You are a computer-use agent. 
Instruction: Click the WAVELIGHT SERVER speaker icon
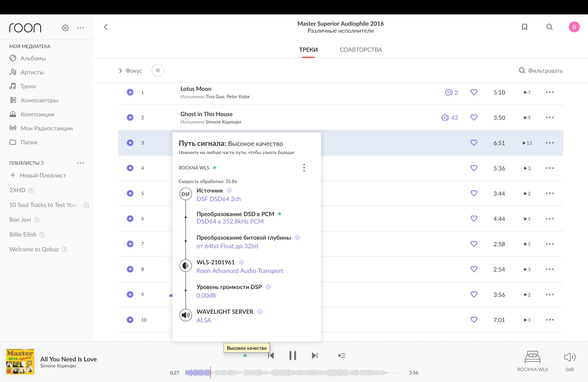[186, 315]
